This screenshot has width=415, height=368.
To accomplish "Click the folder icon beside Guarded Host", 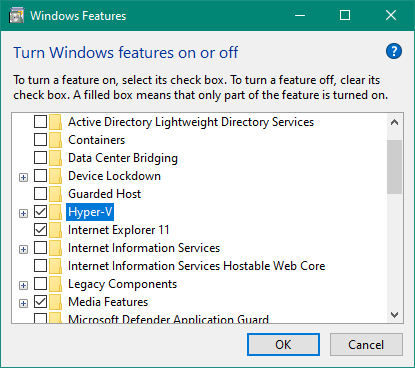I will [55, 194].
